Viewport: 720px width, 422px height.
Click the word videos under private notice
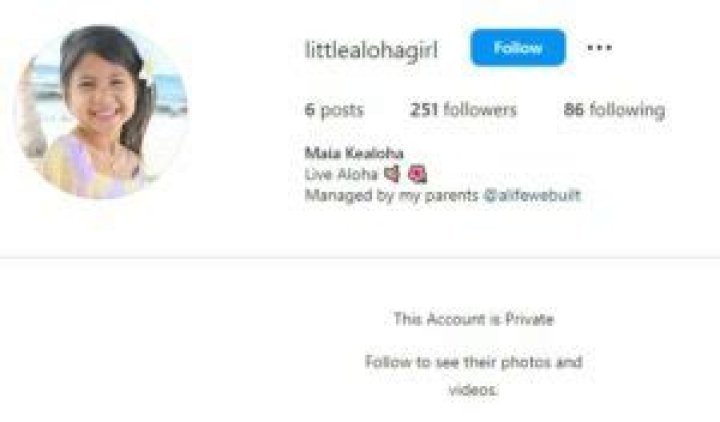(473, 390)
